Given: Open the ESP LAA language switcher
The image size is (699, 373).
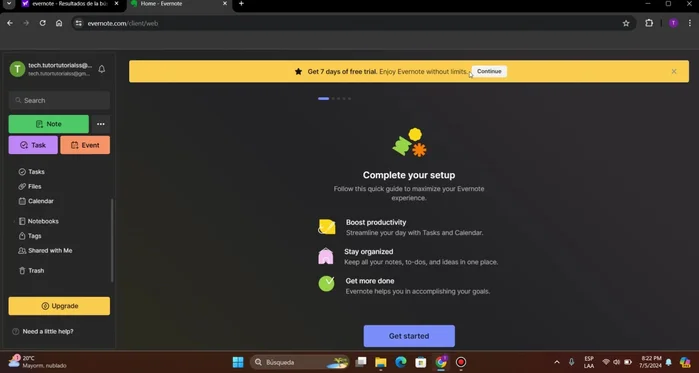Looking at the screenshot, I should tap(589, 362).
